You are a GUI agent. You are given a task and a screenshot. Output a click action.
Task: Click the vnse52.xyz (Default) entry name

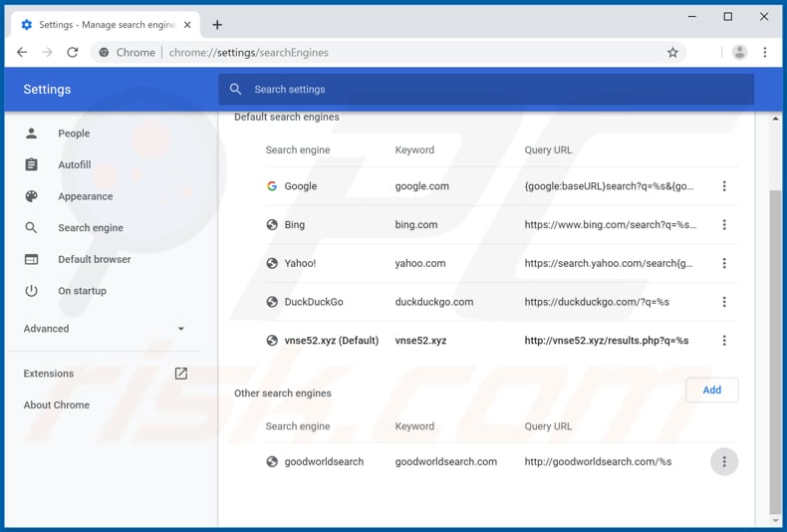click(x=332, y=341)
